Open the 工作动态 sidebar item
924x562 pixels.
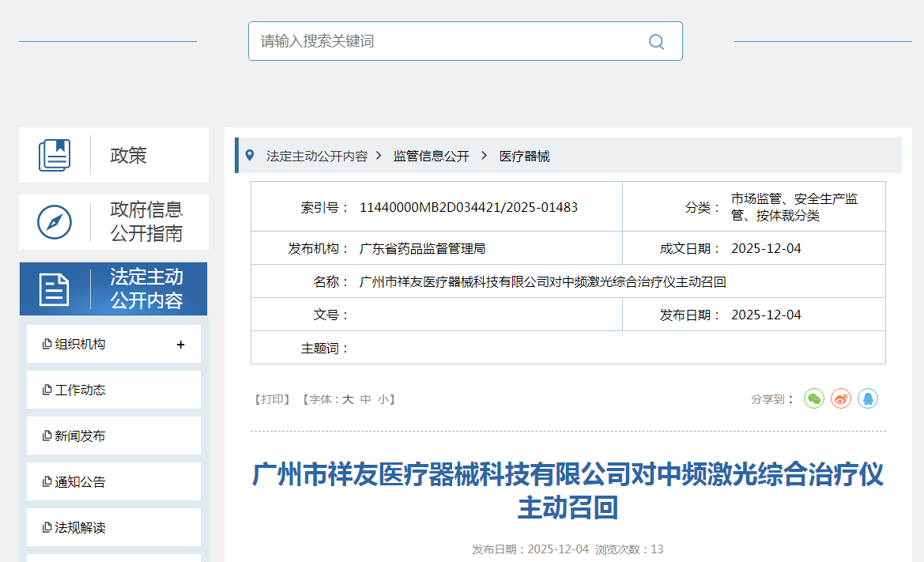80,390
